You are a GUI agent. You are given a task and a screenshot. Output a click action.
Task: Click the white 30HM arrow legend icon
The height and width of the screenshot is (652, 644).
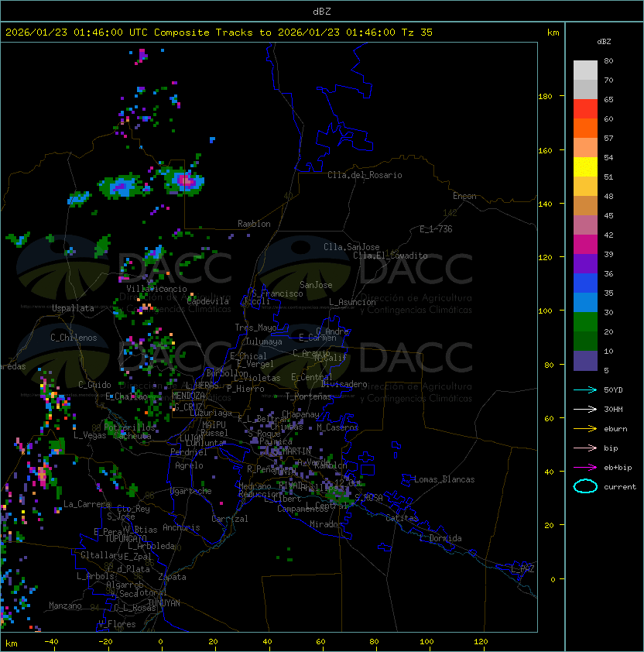pos(585,409)
